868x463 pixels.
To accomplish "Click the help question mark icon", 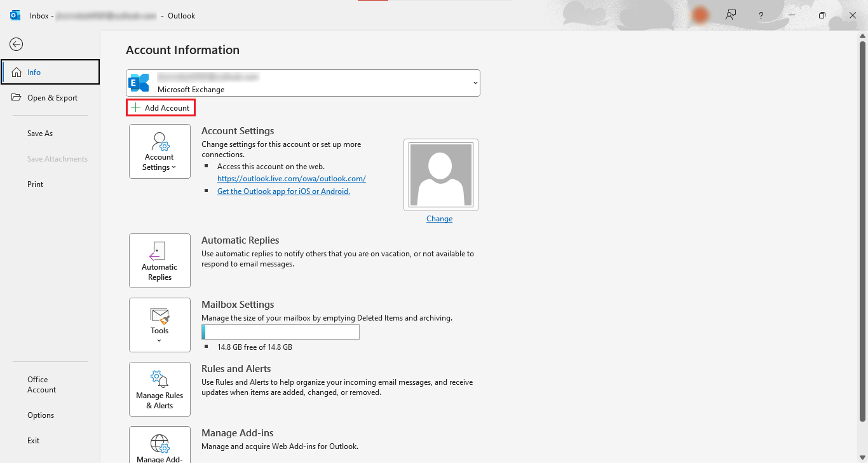I will [761, 15].
